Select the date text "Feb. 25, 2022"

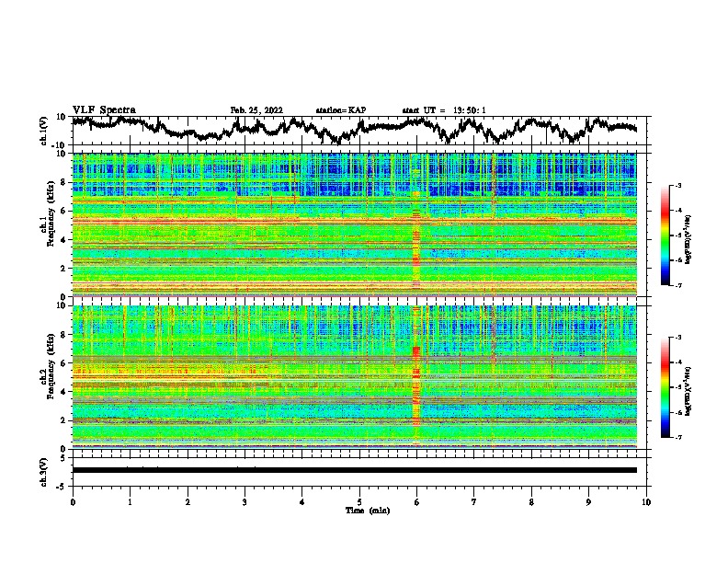256,110
